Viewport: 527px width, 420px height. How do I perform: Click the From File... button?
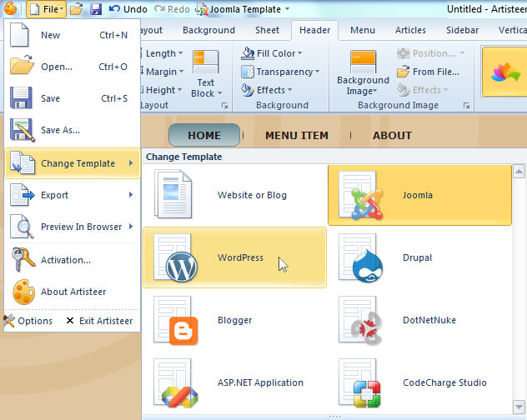(429, 72)
